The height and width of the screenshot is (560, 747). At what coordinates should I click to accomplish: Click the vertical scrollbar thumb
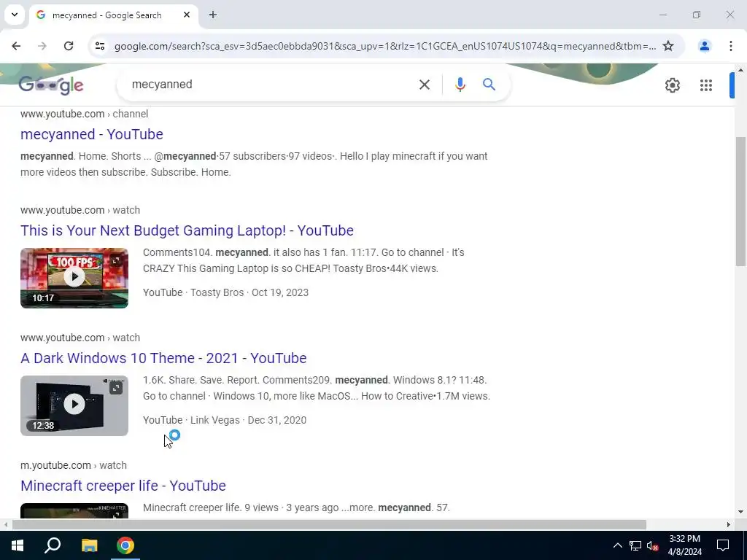pyautogui.click(x=740, y=201)
